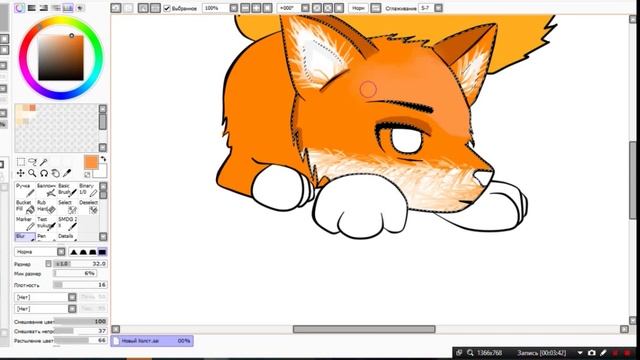The image size is (640, 360).
Task: Swap foreground and background colors arrow
Action: point(103,159)
